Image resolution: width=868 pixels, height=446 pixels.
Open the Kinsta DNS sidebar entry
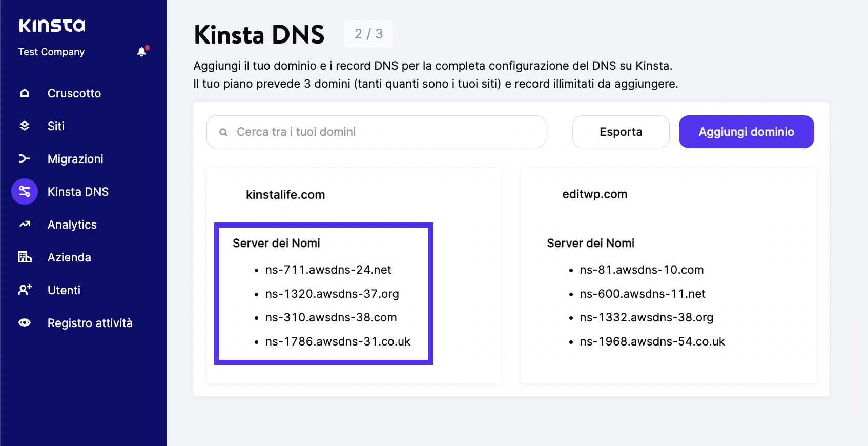pyautogui.click(x=78, y=191)
